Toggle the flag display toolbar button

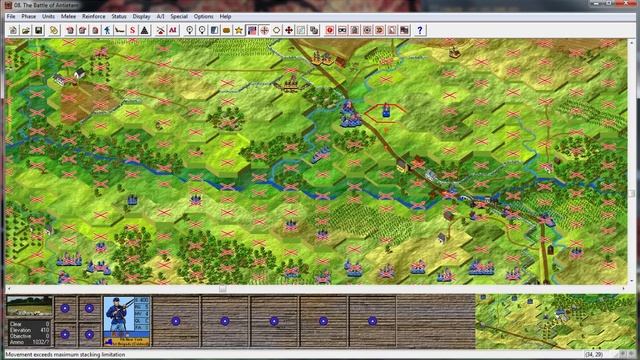click(252, 30)
